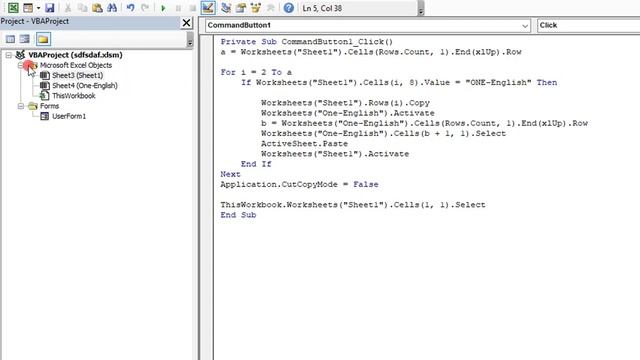Click the View Code icon in Project pane
Viewport: 640px width, 360px height.
10,39
